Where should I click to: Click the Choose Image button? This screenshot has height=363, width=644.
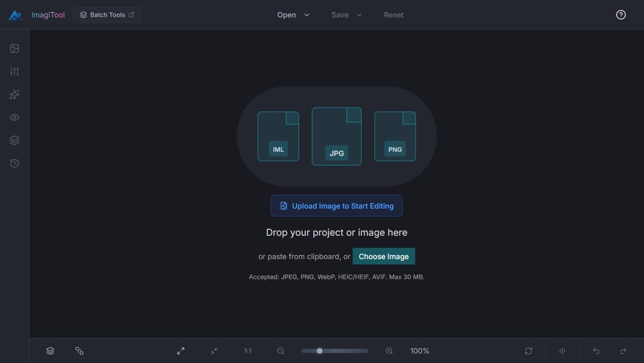point(383,257)
